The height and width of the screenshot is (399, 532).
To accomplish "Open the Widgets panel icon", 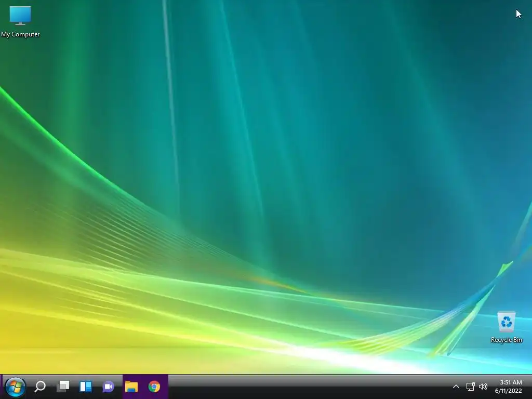I will click(x=86, y=387).
